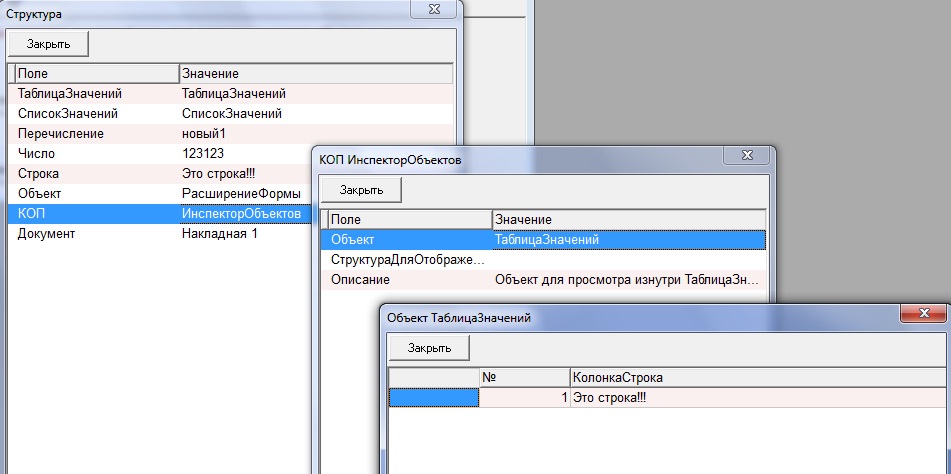Open the Документ row Накладная 1
Image resolution: width=951 pixels, height=474 pixels.
point(219,233)
